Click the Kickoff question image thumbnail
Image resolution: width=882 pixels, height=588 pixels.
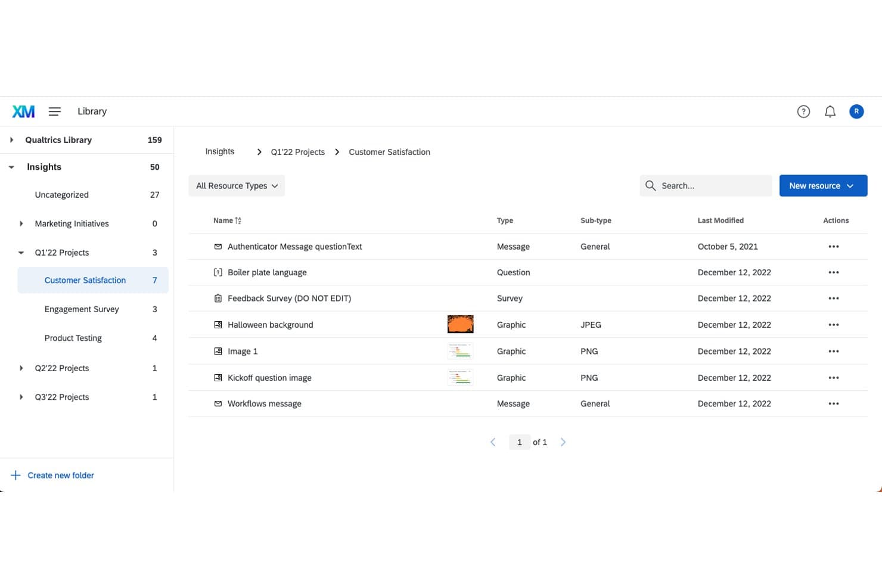coord(460,378)
